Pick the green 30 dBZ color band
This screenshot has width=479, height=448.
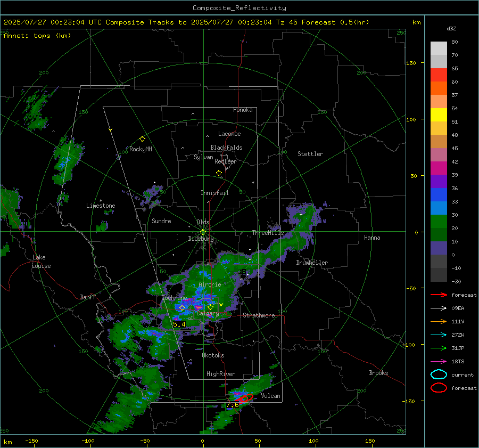pos(439,221)
